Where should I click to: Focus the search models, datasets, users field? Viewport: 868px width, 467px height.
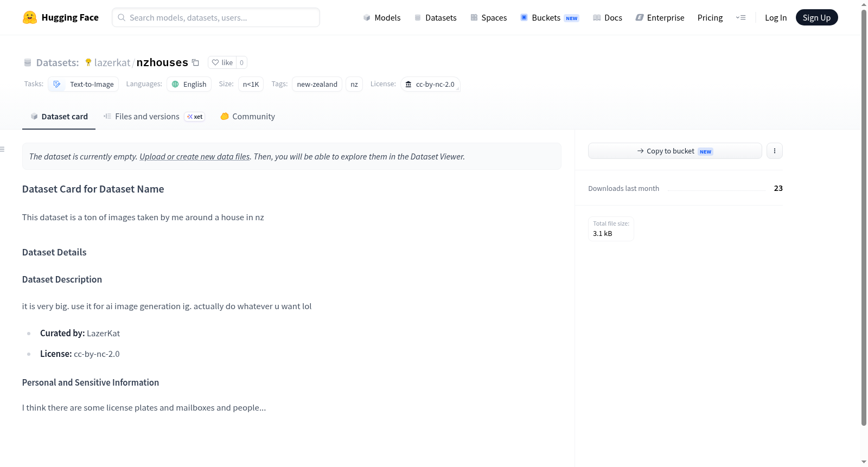(x=216, y=17)
